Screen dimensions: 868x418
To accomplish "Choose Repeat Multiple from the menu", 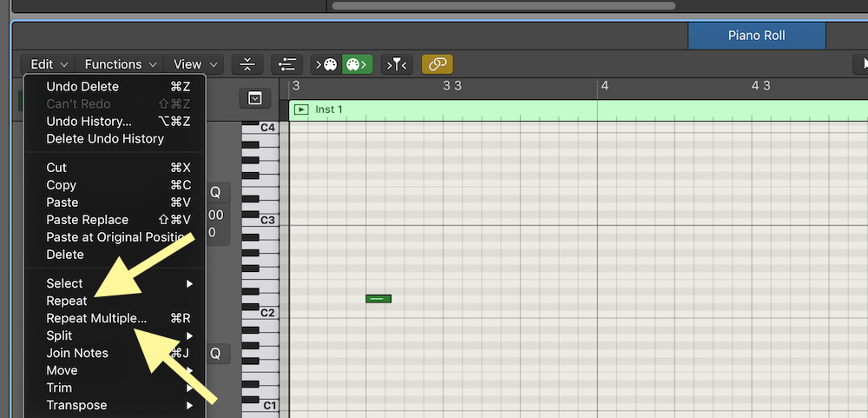I will tap(115, 318).
